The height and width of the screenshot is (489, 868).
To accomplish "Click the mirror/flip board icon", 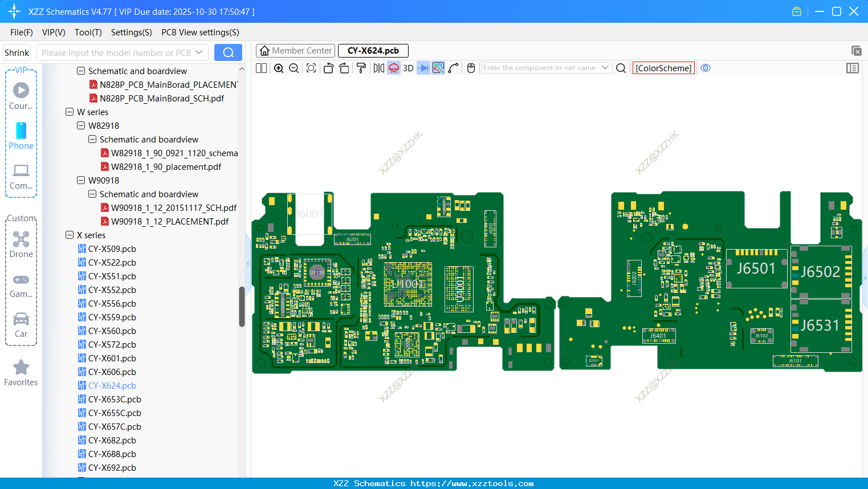I will (x=380, y=68).
